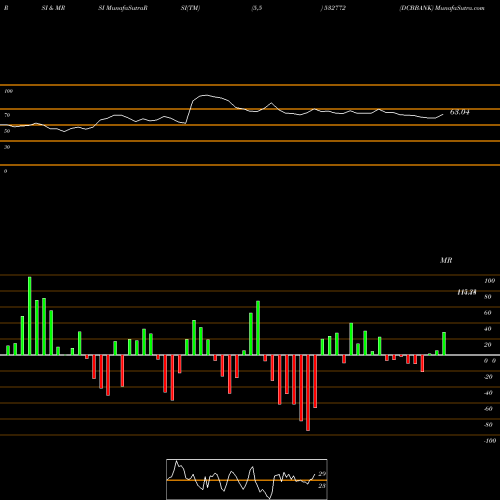The width and height of the screenshot is (500, 500).
Task: Click the '40' label on MR axis
Action: pyautogui.click(x=488, y=329)
